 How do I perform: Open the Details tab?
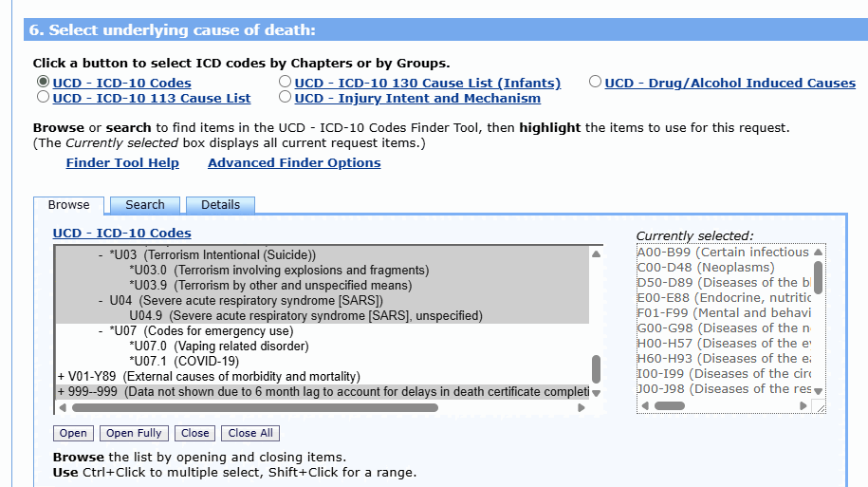pyautogui.click(x=220, y=205)
